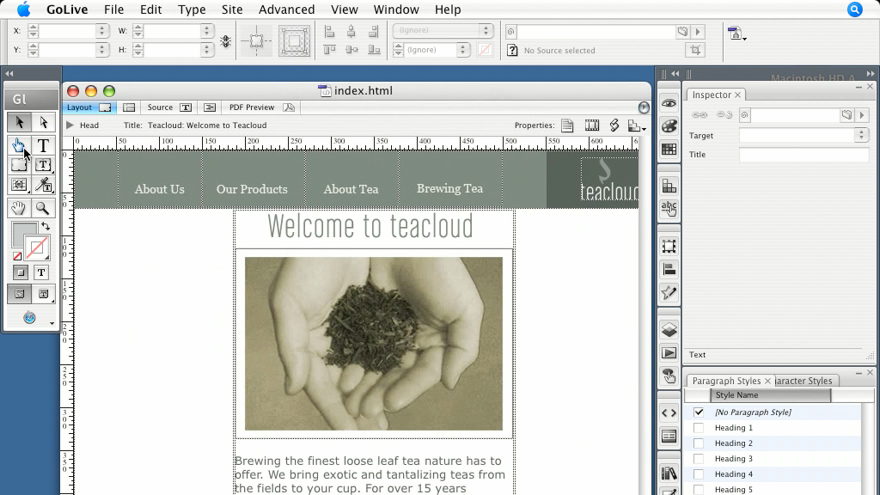880x495 pixels.
Task: Click the About Tea navigation link
Action: (x=351, y=189)
